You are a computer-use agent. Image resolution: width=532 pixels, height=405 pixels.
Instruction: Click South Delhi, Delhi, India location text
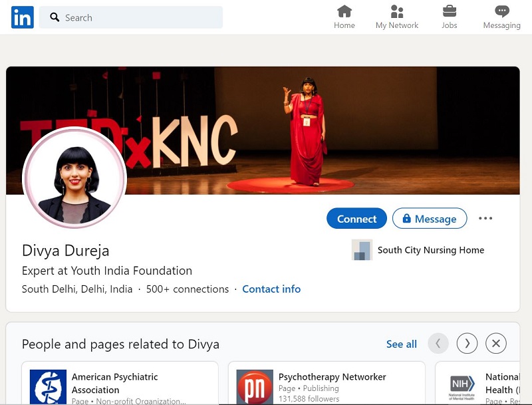coord(77,289)
